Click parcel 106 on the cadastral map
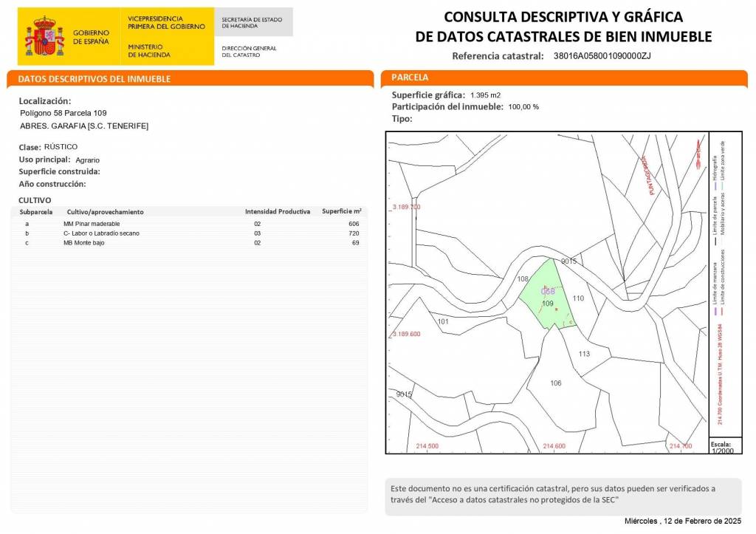This screenshot has width=756, height=534. (x=556, y=383)
